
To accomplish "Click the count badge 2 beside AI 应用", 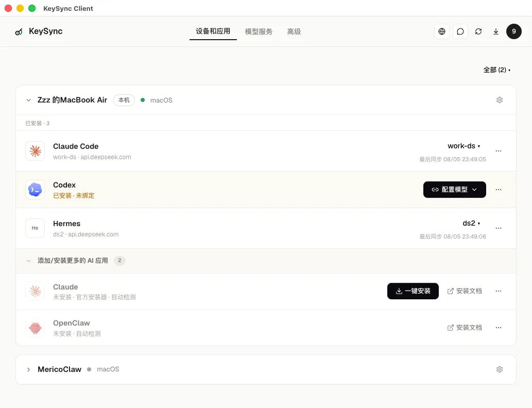I will [119, 261].
